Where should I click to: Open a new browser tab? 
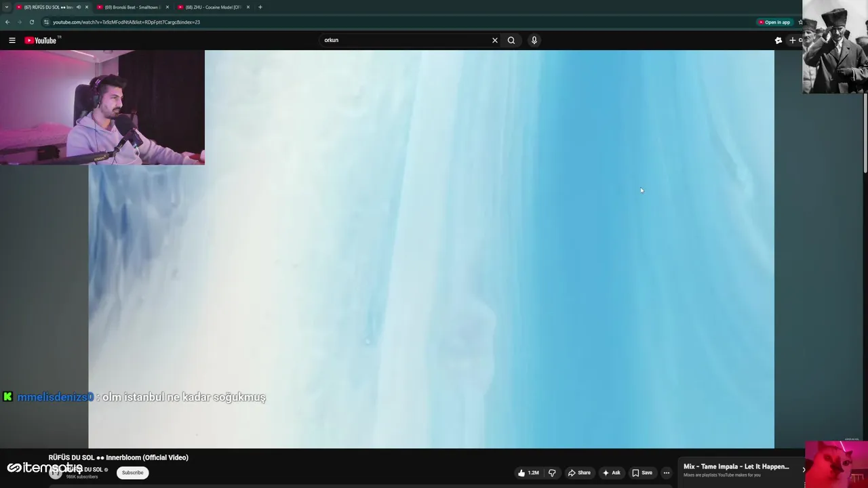260,7
